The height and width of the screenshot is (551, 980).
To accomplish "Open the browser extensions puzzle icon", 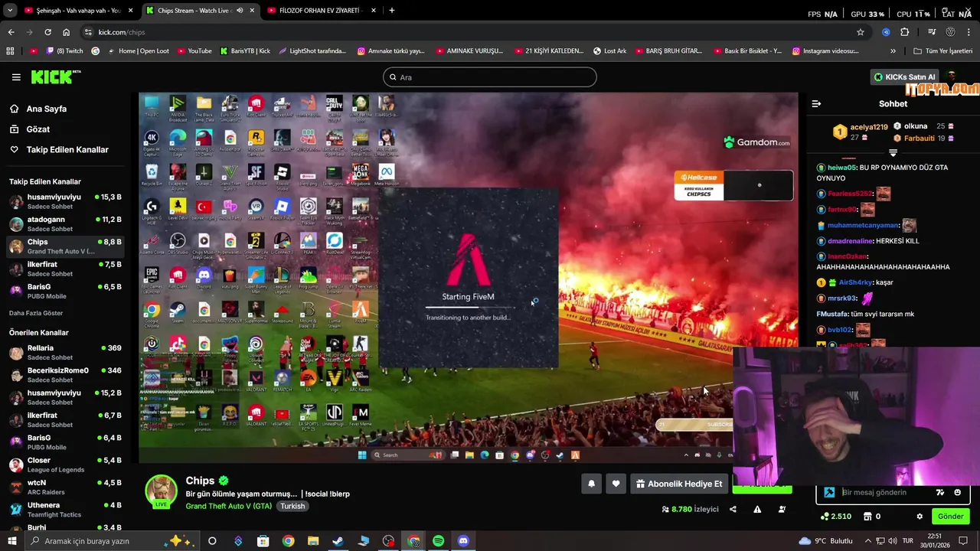I will (x=904, y=32).
